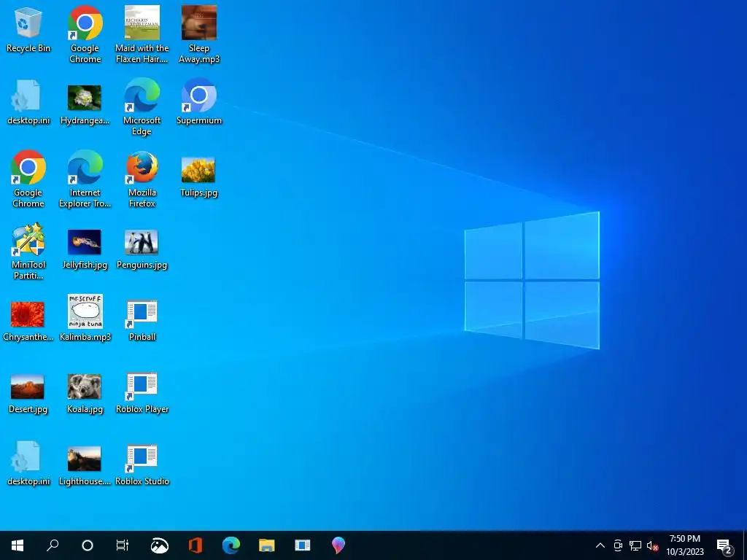Select desktop.ini file beside Hydrangeas

click(28, 102)
